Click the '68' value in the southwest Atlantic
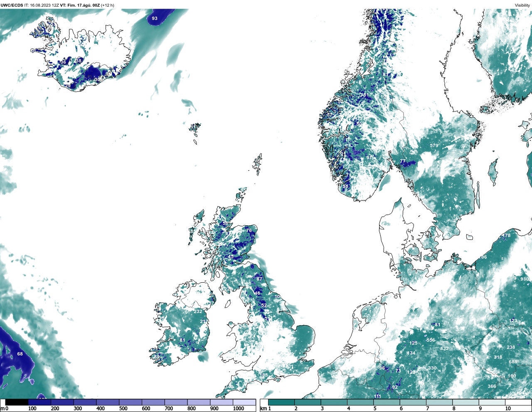Image resolution: width=532 pixels, height=412 pixels. [x=20, y=354]
